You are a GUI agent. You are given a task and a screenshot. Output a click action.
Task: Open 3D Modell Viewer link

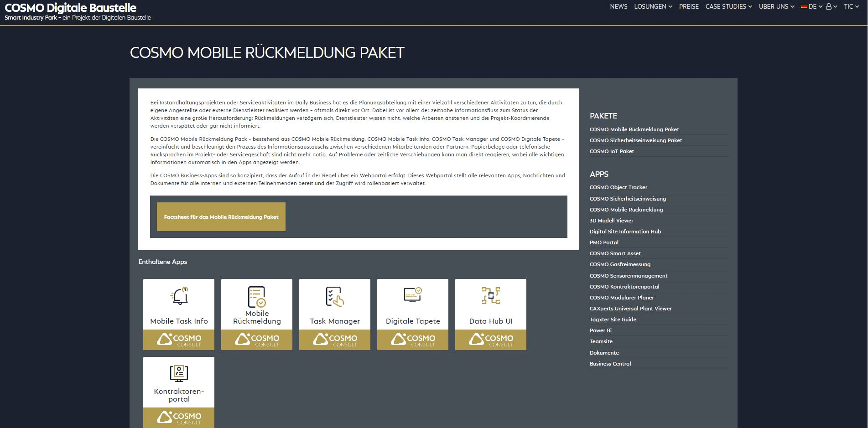coord(611,221)
